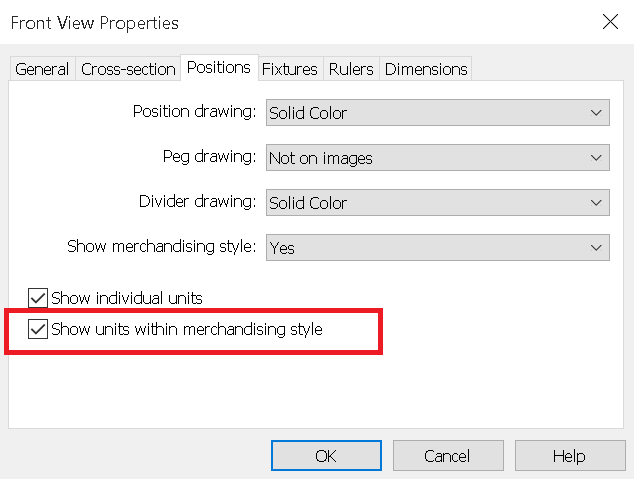Switch to the Dimensions tab
This screenshot has height=479, width=636.
(x=426, y=69)
